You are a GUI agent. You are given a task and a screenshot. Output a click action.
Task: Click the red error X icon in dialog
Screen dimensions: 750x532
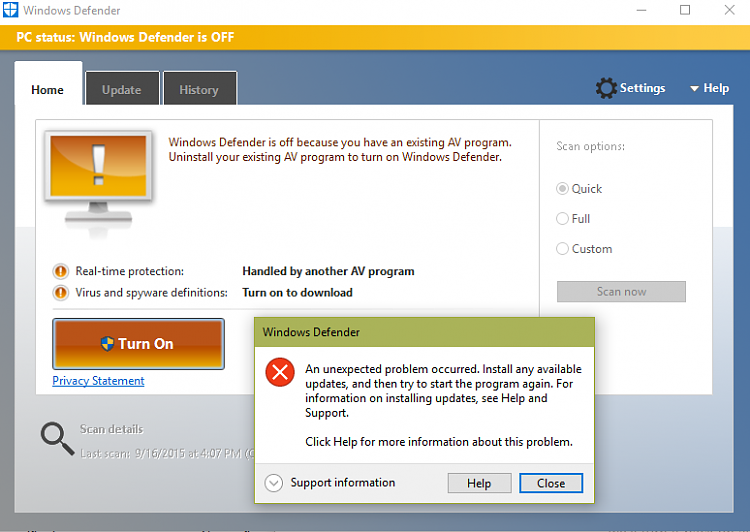[x=280, y=372]
